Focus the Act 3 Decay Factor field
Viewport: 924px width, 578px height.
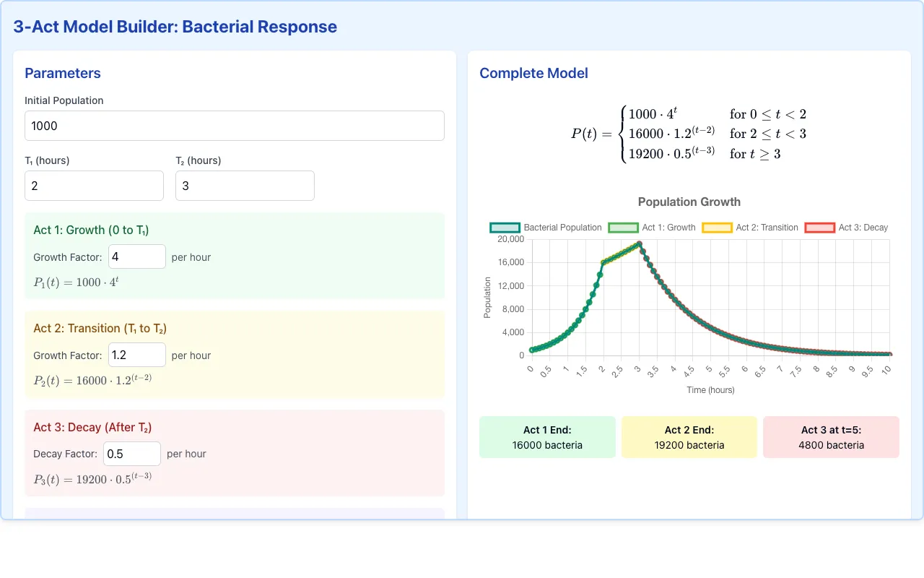tap(132, 454)
